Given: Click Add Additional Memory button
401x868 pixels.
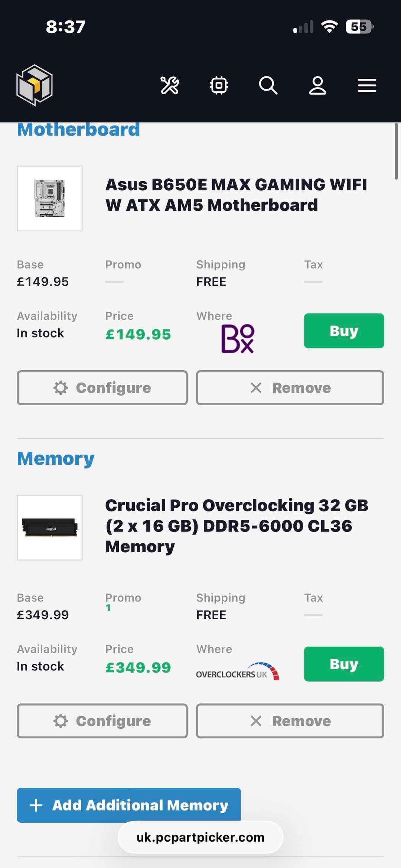Looking at the screenshot, I should (x=128, y=805).
